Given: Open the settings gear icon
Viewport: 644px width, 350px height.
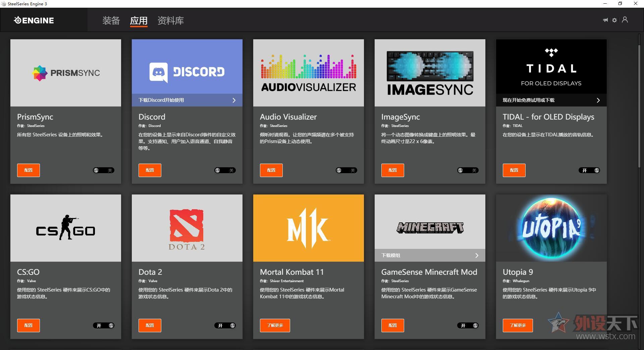Looking at the screenshot, I should click(x=614, y=20).
